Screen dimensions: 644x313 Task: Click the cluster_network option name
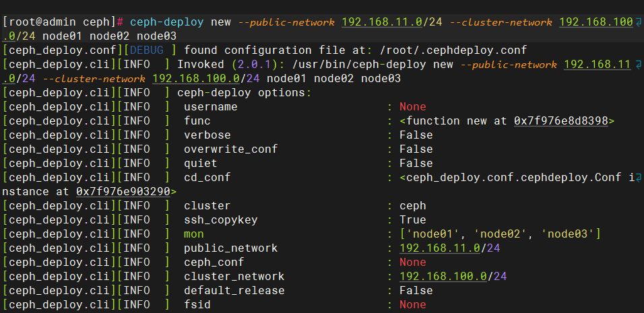point(234,276)
